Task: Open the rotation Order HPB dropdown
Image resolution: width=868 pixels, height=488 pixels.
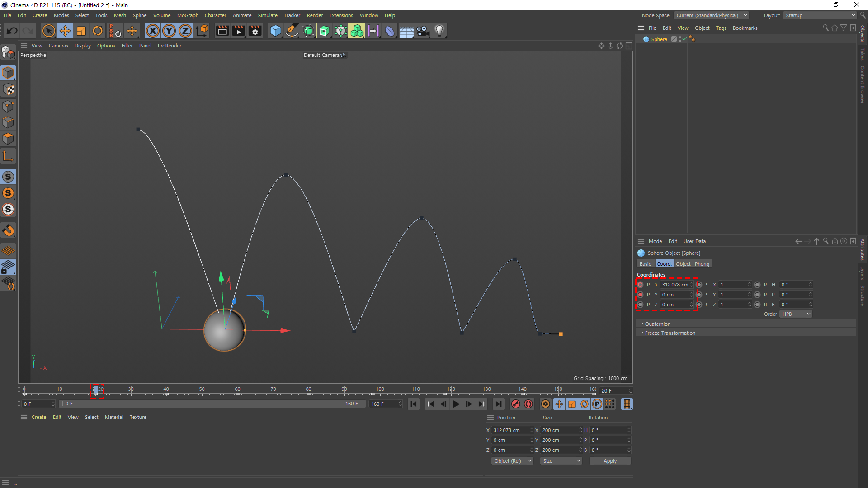Action: pos(796,314)
